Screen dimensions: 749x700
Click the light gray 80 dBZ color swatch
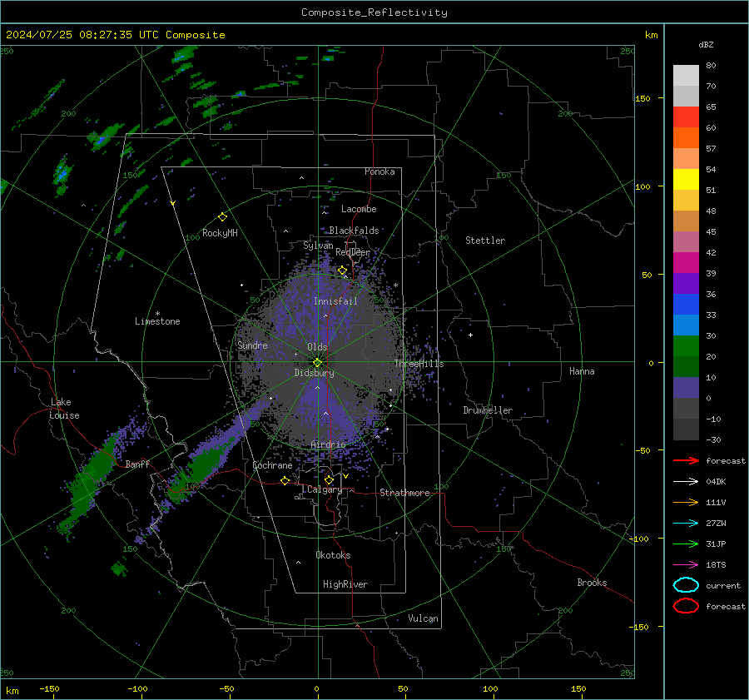686,76
